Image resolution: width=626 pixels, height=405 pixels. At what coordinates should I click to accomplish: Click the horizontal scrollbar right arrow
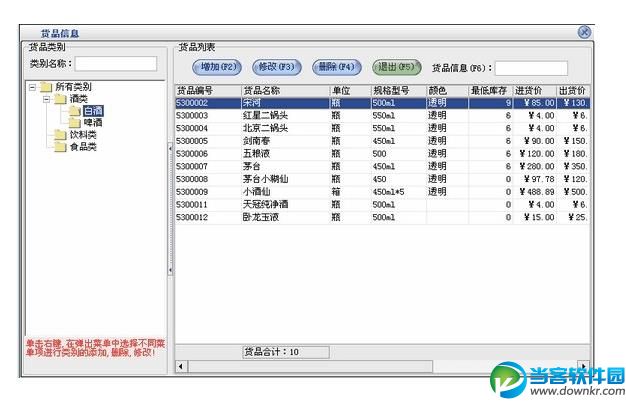tap(584, 366)
